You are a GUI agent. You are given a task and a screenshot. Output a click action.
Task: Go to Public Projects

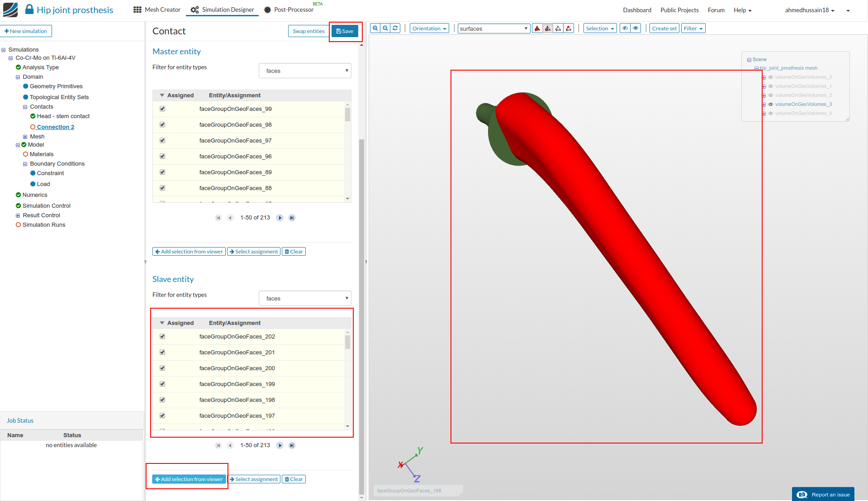[x=679, y=10]
